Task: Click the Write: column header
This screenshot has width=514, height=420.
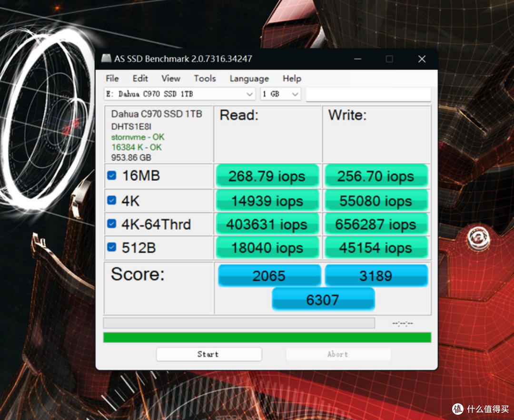Action: (x=347, y=115)
